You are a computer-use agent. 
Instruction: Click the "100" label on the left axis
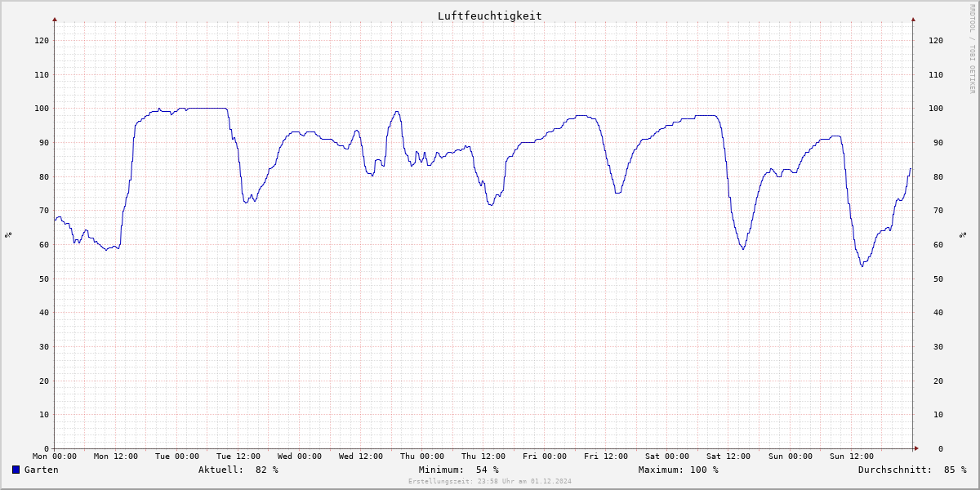[x=42, y=109]
